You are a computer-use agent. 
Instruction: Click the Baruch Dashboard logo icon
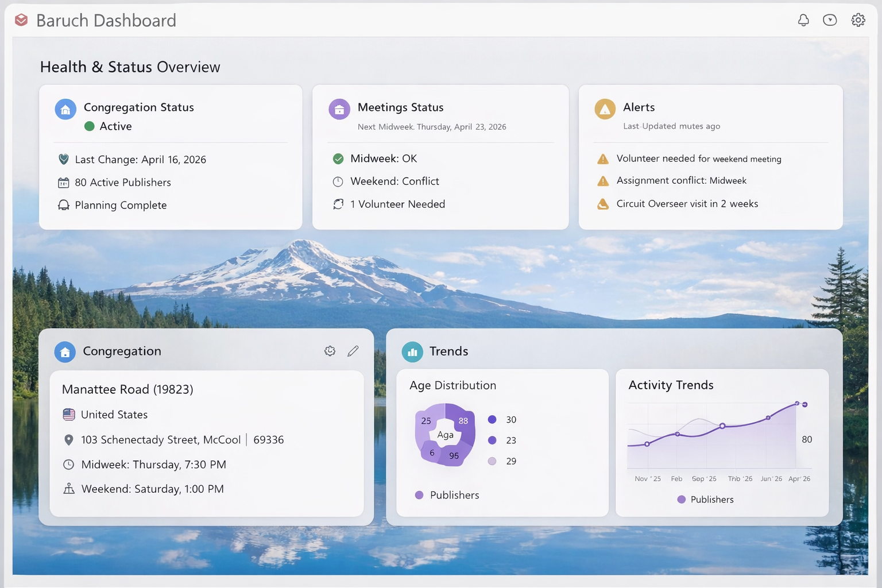pyautogui.click(x=21, y=20)
